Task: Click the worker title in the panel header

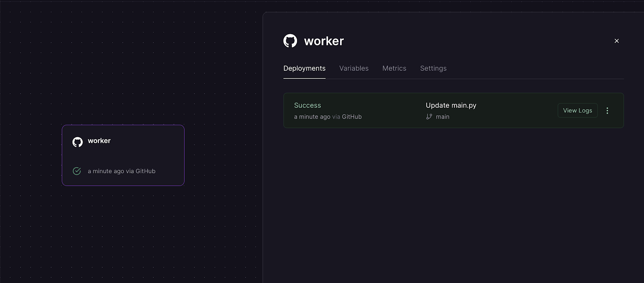Action: pyautogui.click(x=324, y=41)
